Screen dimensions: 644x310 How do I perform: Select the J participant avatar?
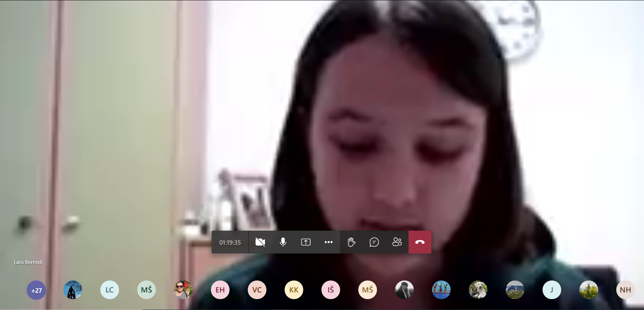point(552,290)
